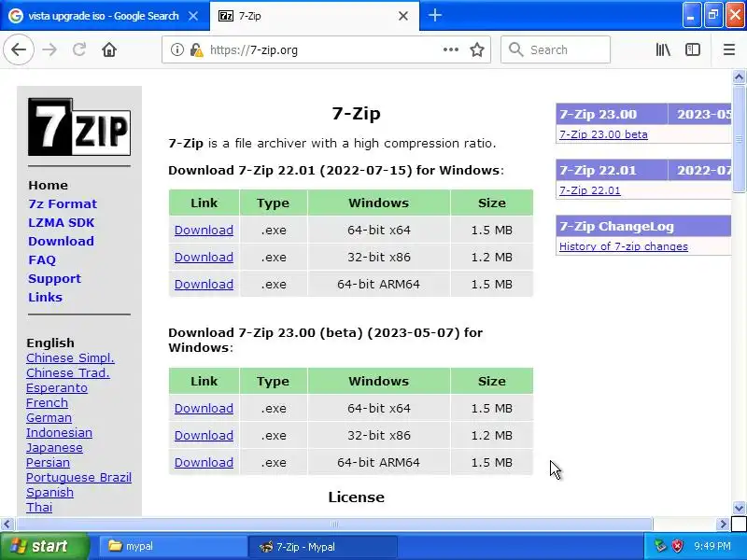This screenshot has width=747, height=560.
Task: Switch language to German
Action: coord(49,417)
